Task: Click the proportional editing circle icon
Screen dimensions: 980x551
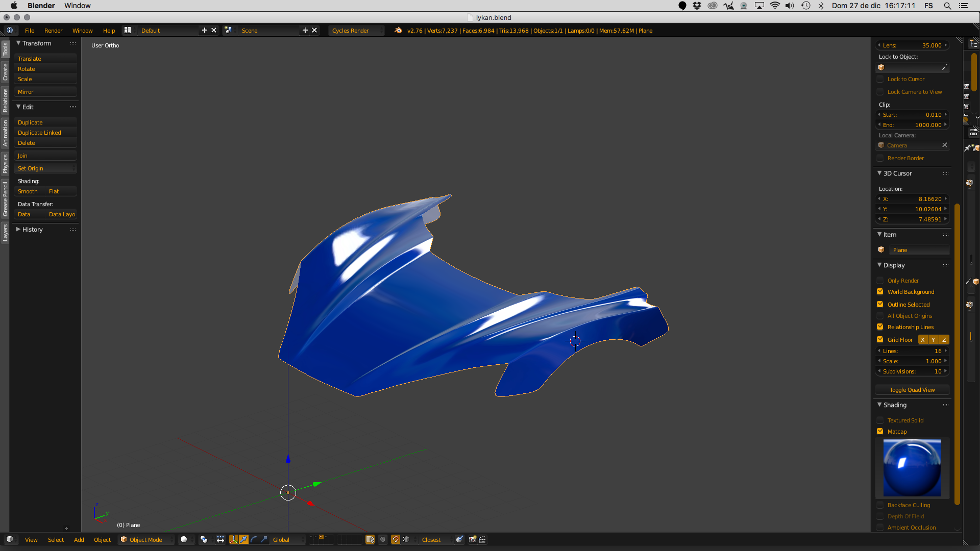Action: pos(383,539)
